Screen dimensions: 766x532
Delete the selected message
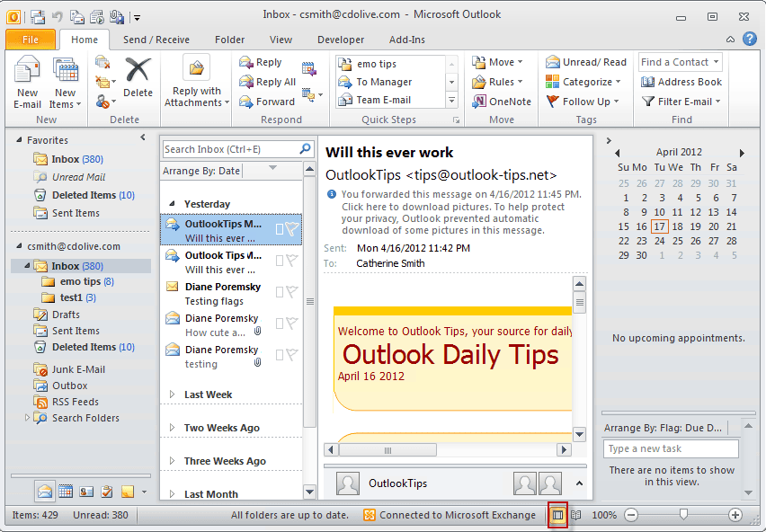pos(138,78)
